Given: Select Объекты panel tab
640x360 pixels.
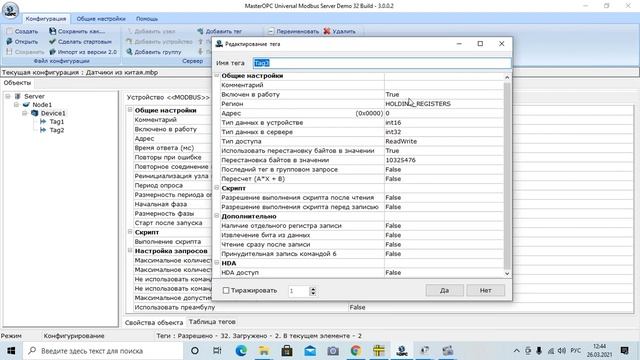Looking at the screenshot, I should click(17, 83).
